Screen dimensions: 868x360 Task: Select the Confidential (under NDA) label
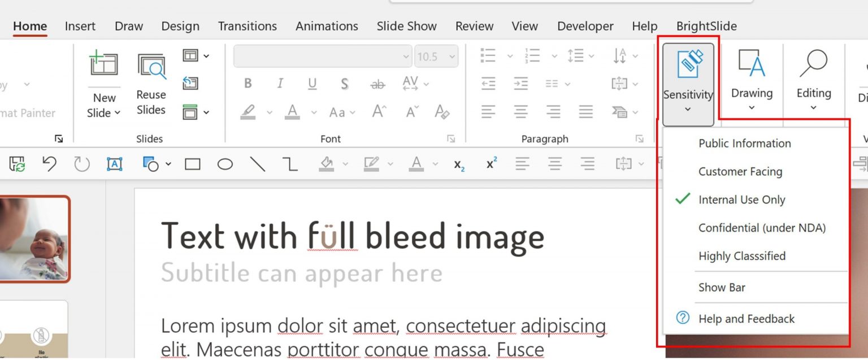tap(762, 228)
